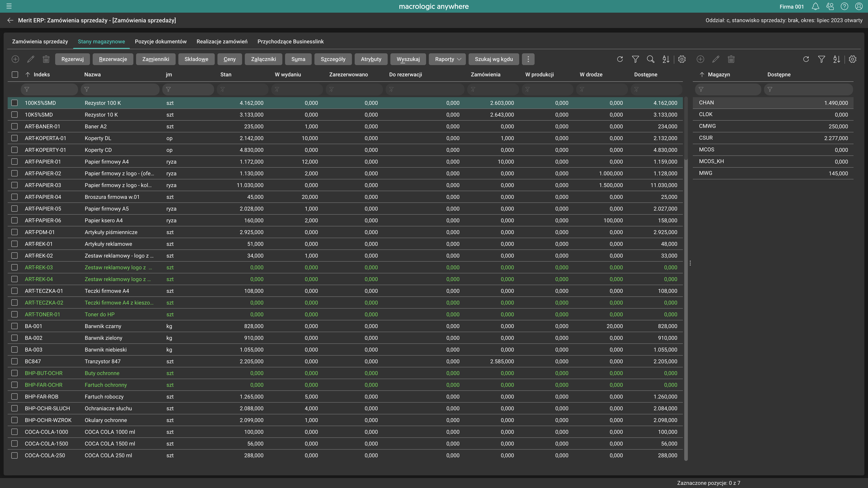This screenshot has height=488, width=868.
Task: Click the Nazwa column filter field
Action: point(120,89)
